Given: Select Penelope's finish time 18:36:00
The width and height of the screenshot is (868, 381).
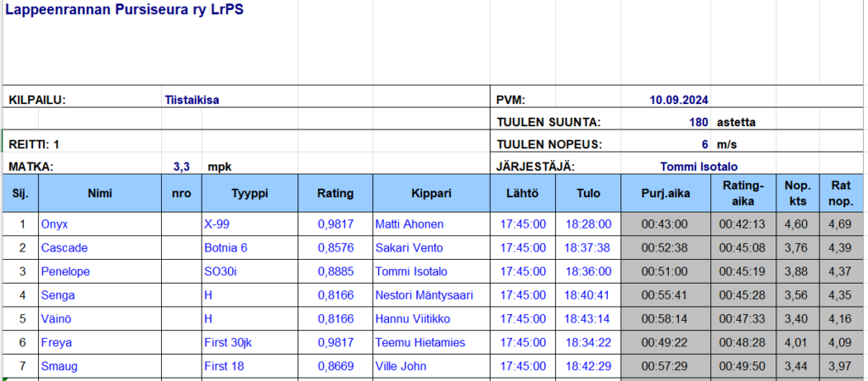Looking at the screenshot, I should [588, 272].
